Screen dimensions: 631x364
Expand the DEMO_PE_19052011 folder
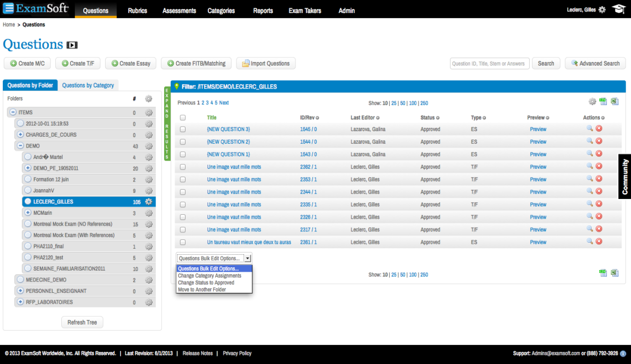coord(28,168)
